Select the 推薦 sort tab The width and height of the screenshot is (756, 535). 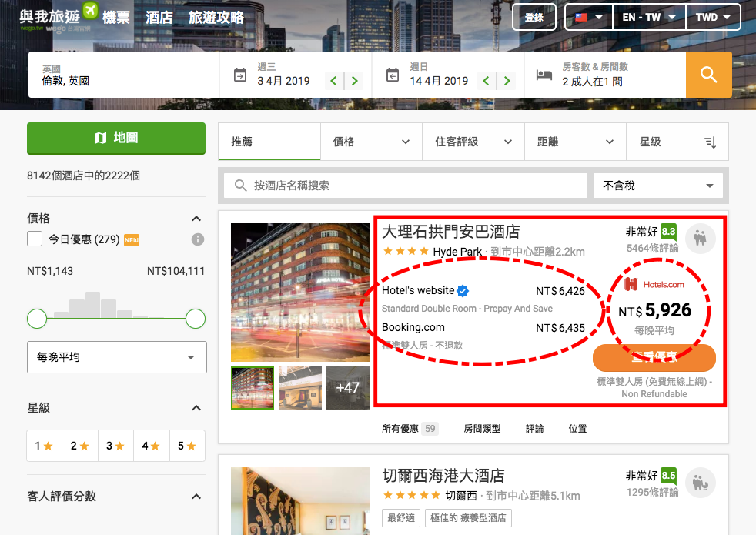pos(269,142)
